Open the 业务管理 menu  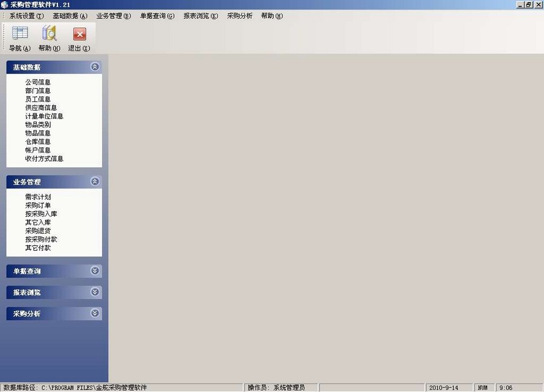(x=112, y=16)
